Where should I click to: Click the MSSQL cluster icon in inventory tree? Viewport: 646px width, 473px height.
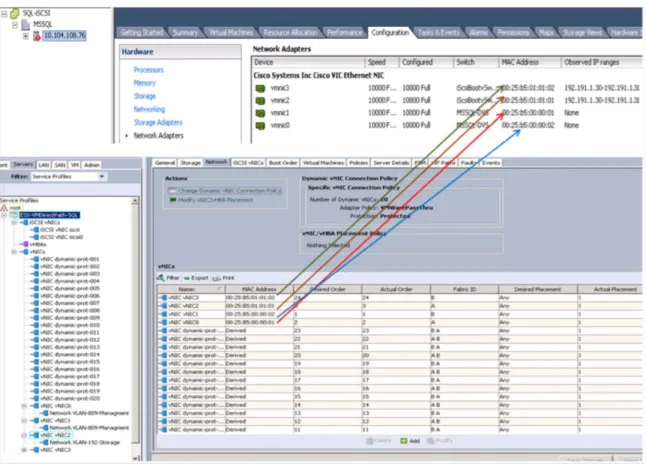26,25
